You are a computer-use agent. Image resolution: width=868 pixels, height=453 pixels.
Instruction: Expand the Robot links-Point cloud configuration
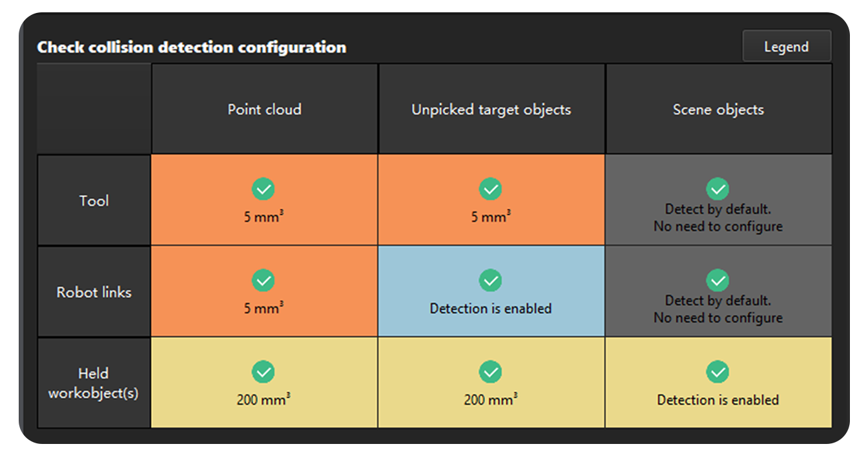pos(263,292)
